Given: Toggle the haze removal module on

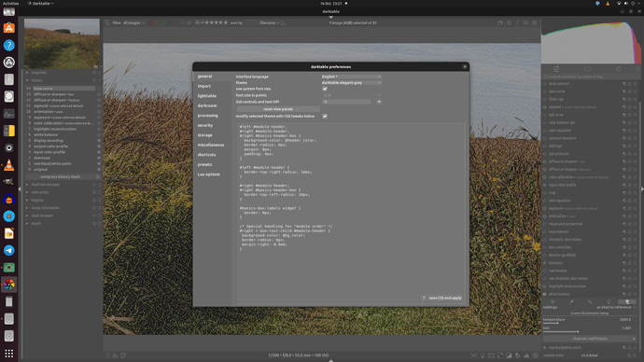Looking at the screenshot, I should 545,232.
